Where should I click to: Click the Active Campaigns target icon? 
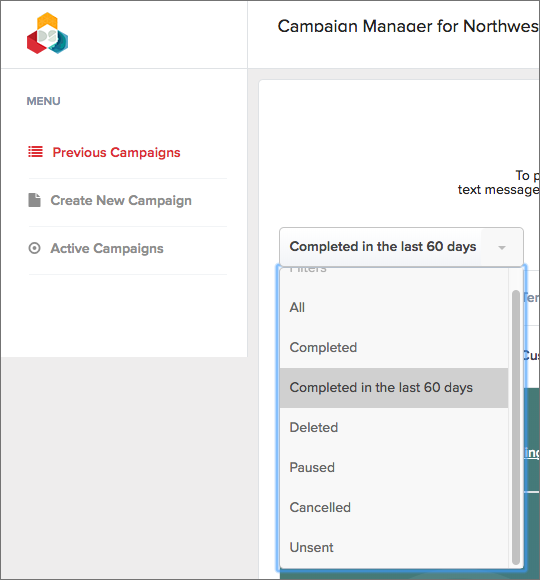tap(34, 248)
